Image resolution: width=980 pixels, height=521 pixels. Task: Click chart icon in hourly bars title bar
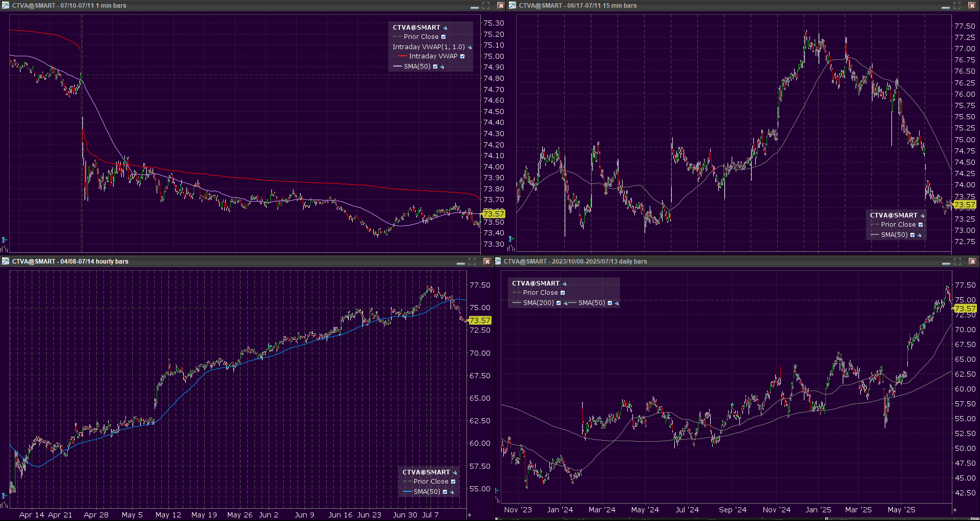[6, 262]
